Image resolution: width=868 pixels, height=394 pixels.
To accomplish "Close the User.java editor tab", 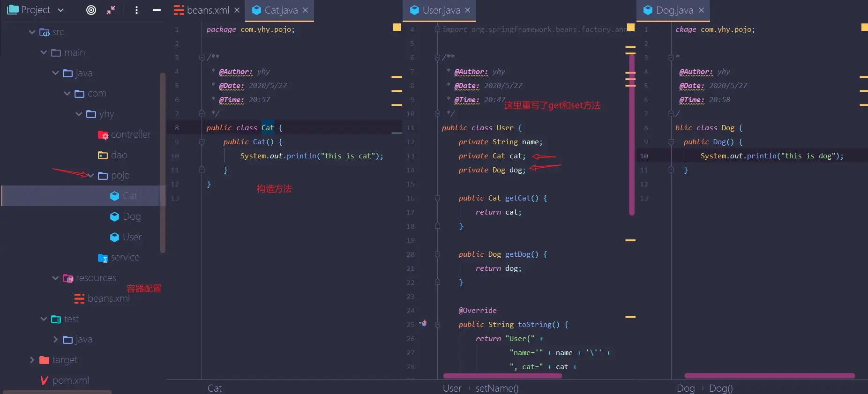I will point(467,10).
